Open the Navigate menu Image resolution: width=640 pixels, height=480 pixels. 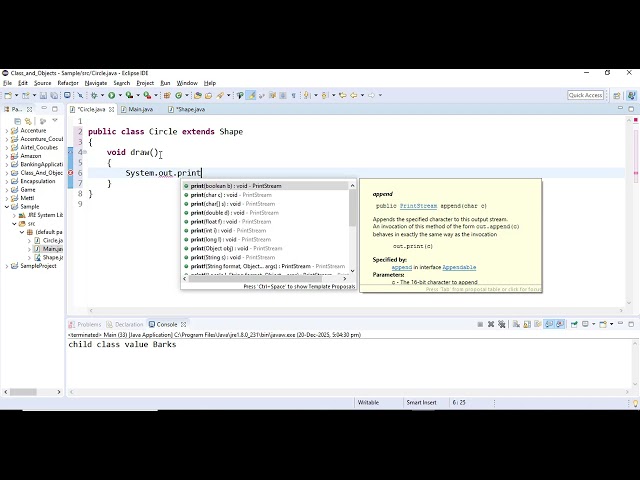pos(96,83)
